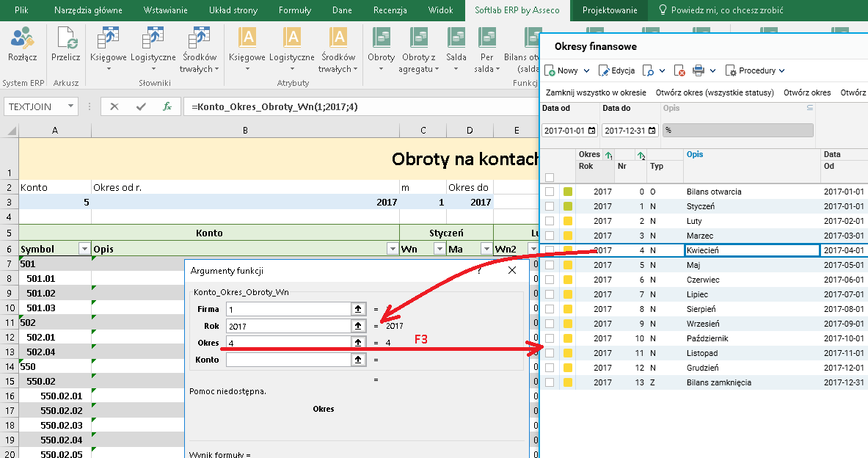868x458 pixels.
Task: Cancel formula entry with the X icon
Action: coord(114,106)
